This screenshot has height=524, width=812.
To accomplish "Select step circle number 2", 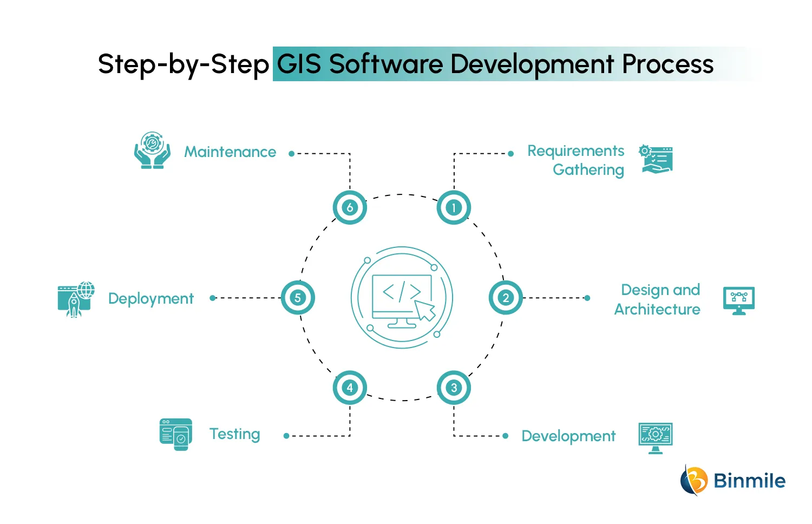I will (506, 298).
